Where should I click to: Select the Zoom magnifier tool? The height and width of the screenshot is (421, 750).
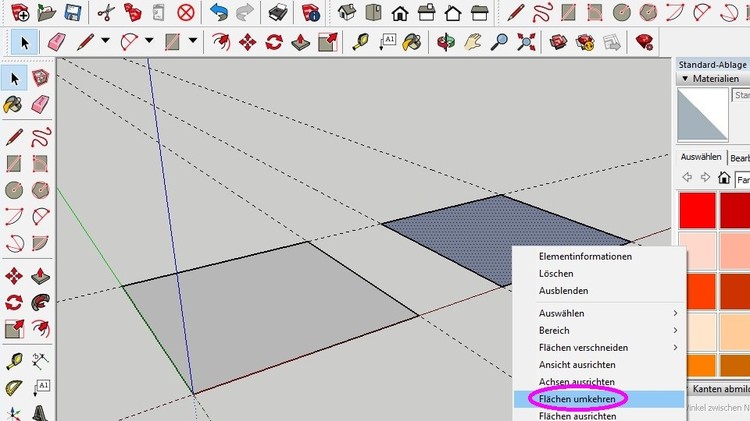(x=499, y=42)
